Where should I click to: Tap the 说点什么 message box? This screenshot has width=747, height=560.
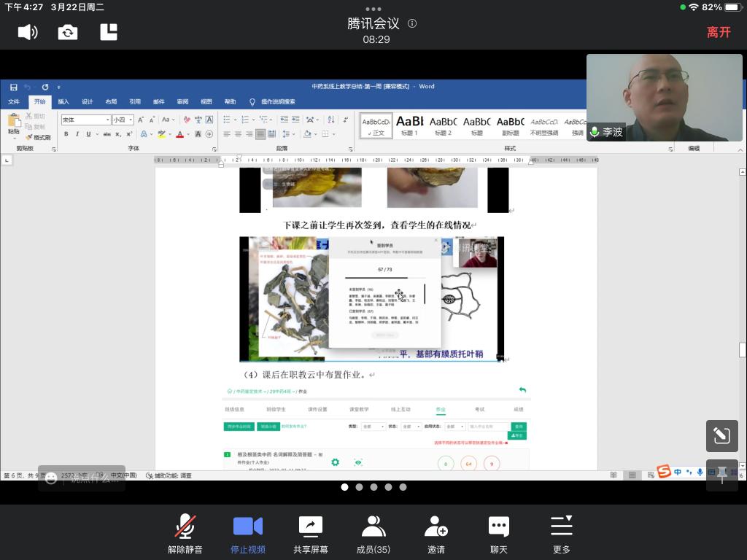[82, 478]
